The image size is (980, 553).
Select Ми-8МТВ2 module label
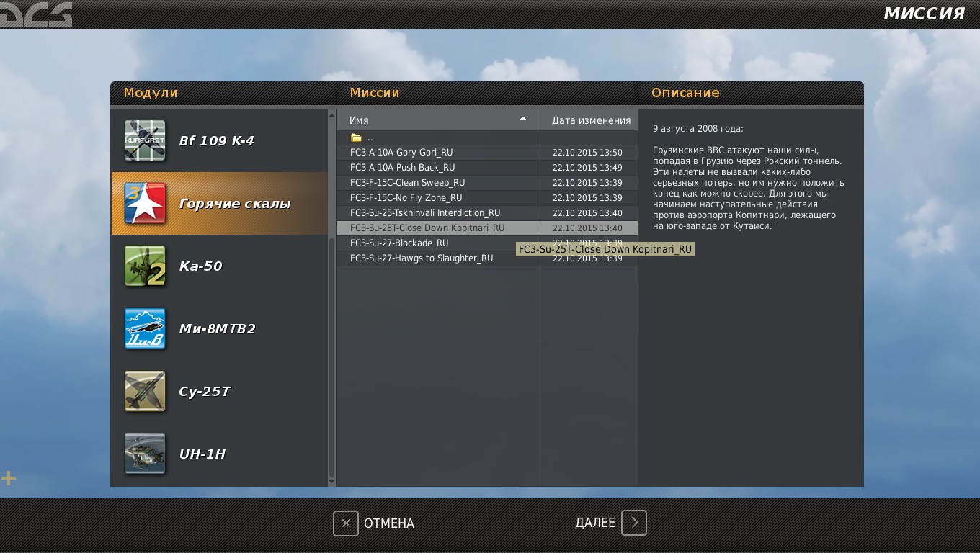pyautogui.click(x=218, y=329)
